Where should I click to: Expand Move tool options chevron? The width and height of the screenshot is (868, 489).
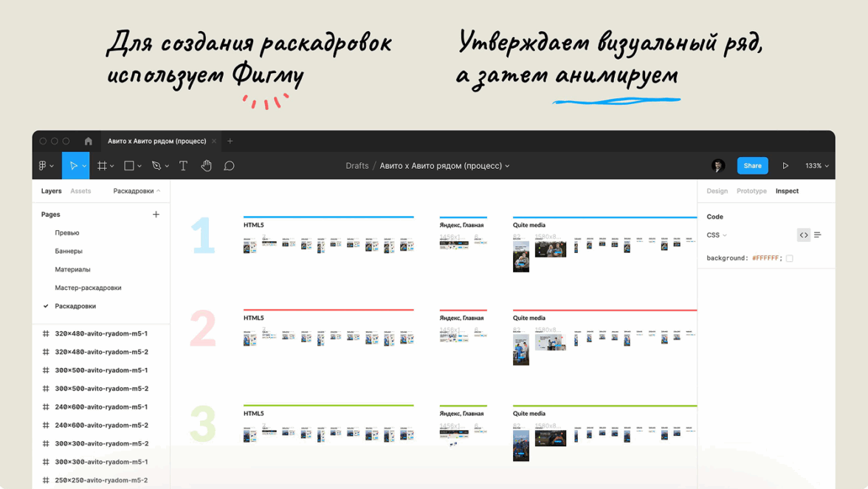tap(84, 166)
